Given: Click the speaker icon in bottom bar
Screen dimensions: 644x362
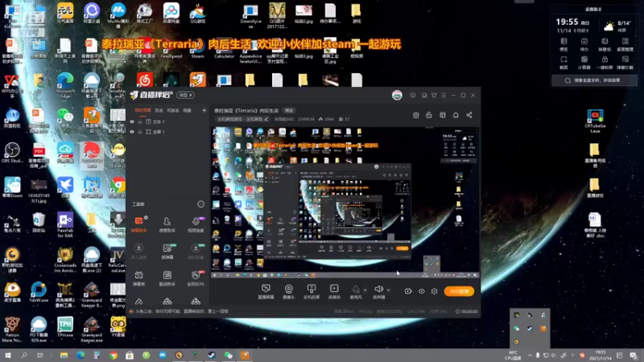Looking at the screenshot, I should [378, 290].
